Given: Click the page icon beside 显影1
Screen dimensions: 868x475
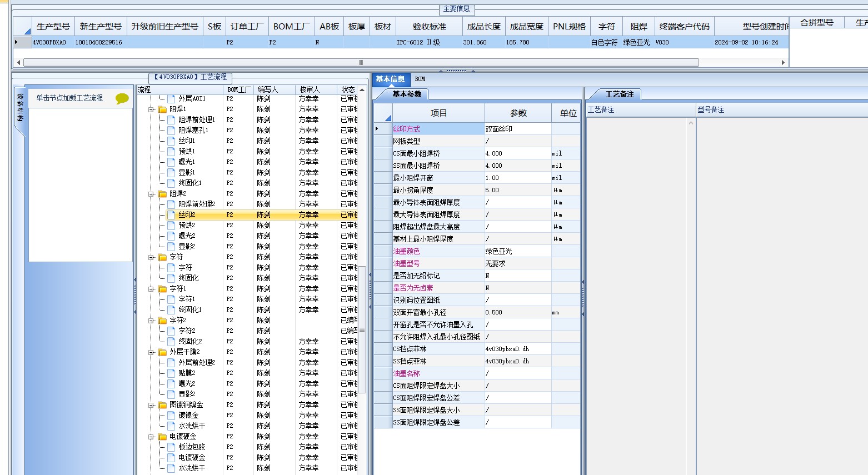Looking at the screenshot, I should point(172,172).
